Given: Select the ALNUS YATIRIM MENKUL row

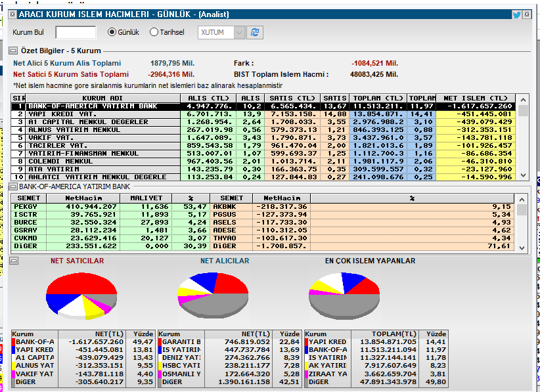Looking at the screenshot, I should click(263, 130).
